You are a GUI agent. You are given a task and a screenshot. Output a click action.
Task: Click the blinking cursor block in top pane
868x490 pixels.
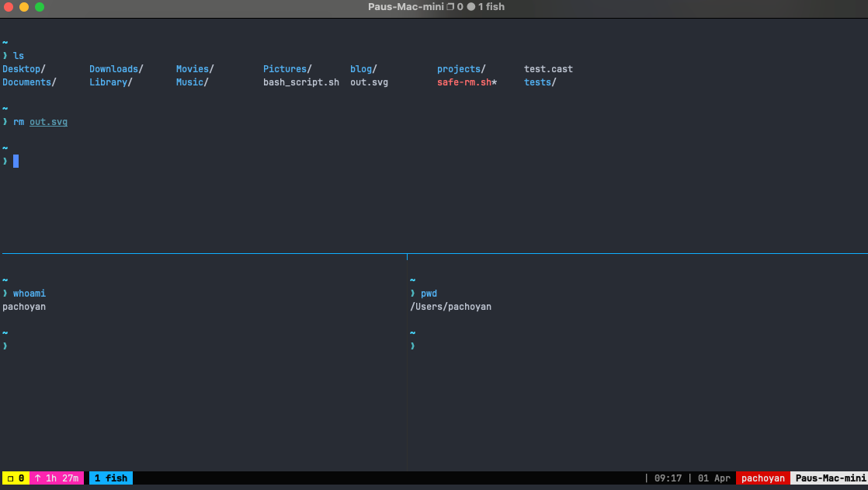coord(17,161)
